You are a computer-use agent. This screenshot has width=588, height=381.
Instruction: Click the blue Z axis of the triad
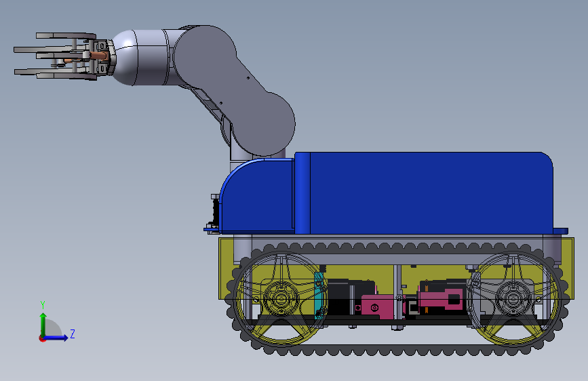[x=57, y=338]
